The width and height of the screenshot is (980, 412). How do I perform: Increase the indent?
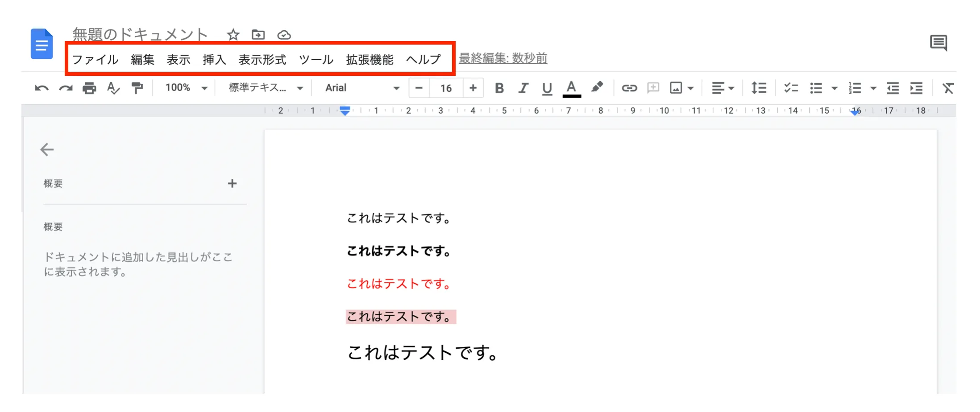pos(916,88)
